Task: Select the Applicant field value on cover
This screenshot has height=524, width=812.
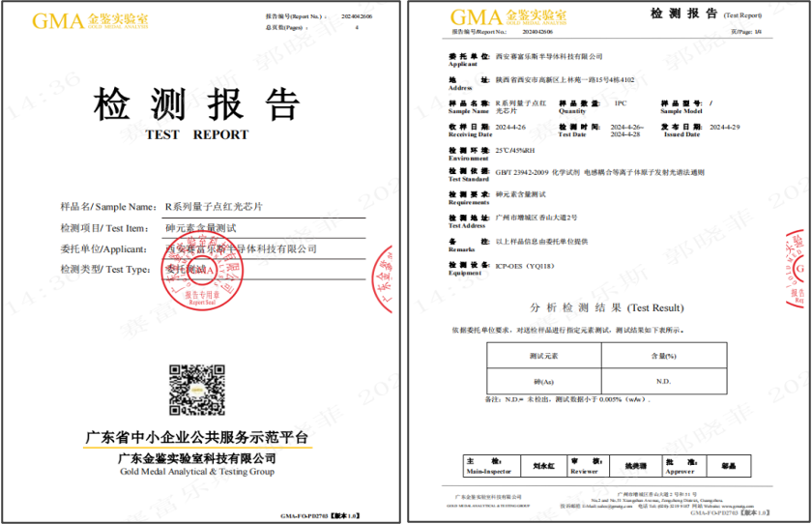Action: (x=241, y=248)
